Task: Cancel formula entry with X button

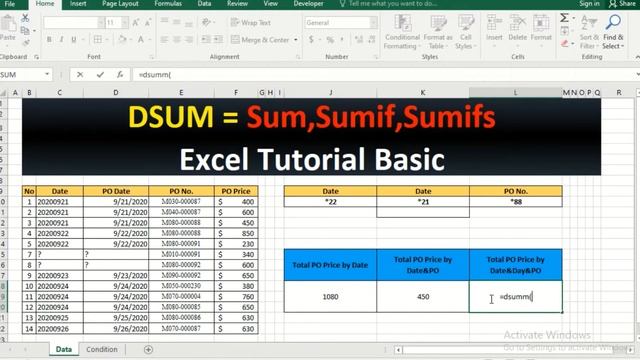Action: coord(80,74)
